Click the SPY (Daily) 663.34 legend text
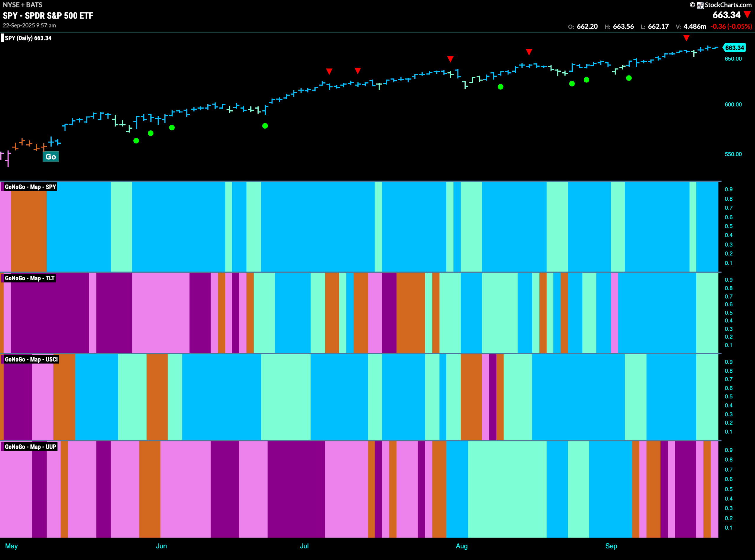This screenshot has width=755, height=560. [28, 38]
